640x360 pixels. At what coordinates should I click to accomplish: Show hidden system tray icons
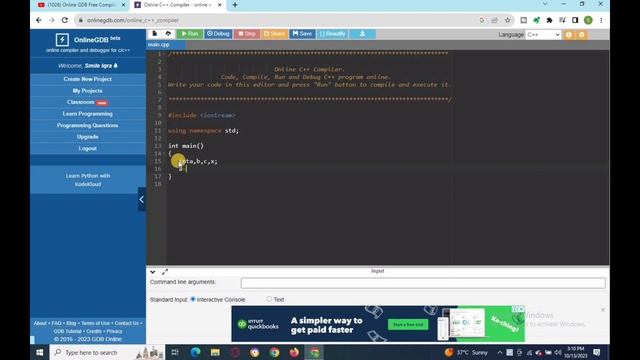pyautogui.click(x=500, y=352)
